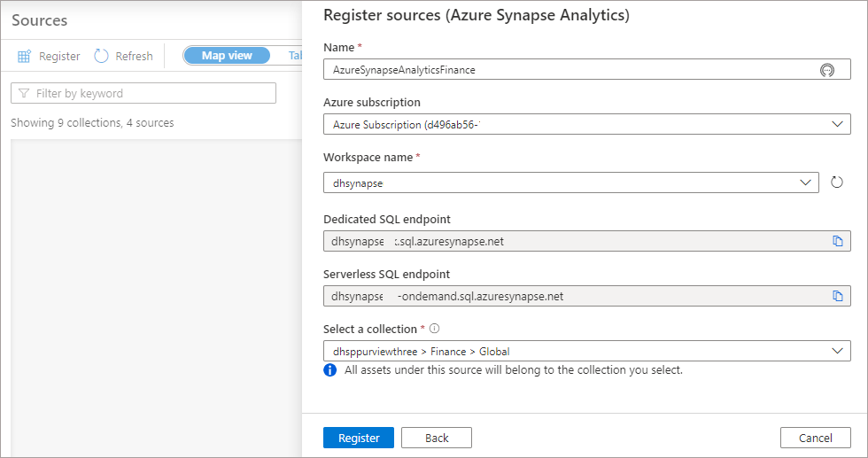The height and width of the screenshot is (458, 868).
Task: Click the blue information icon by the collection note
Action: tap(329, 370)
